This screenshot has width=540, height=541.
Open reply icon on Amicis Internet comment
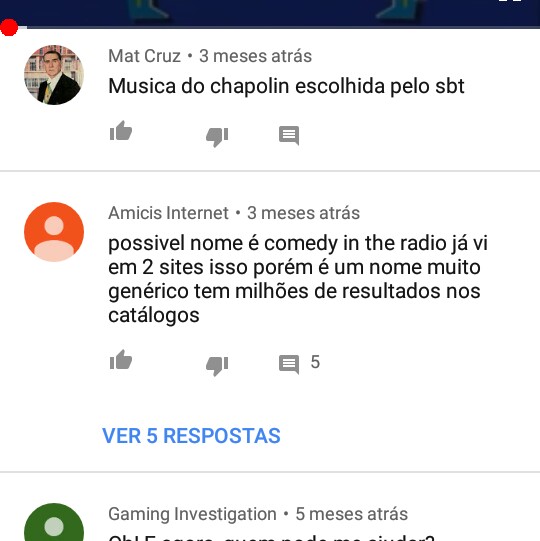click(289, 364)
